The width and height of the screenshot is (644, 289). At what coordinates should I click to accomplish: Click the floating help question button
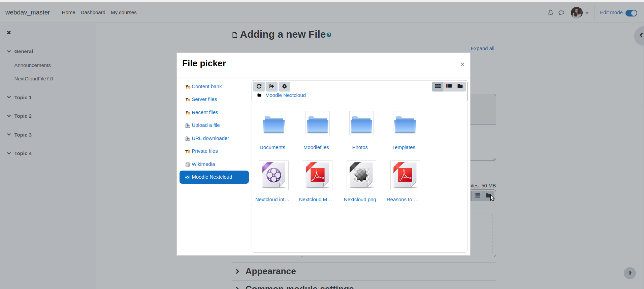630,273
